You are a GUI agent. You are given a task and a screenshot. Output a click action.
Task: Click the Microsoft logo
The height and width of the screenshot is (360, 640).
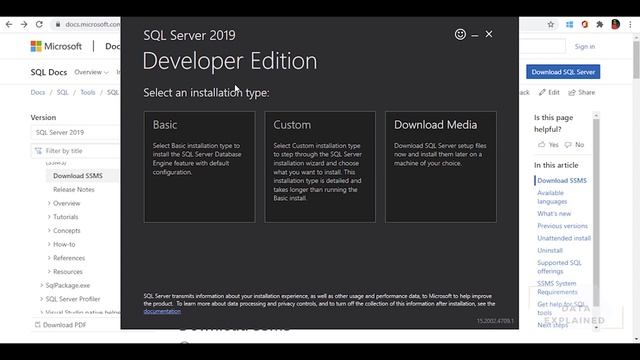pos(56,46)
